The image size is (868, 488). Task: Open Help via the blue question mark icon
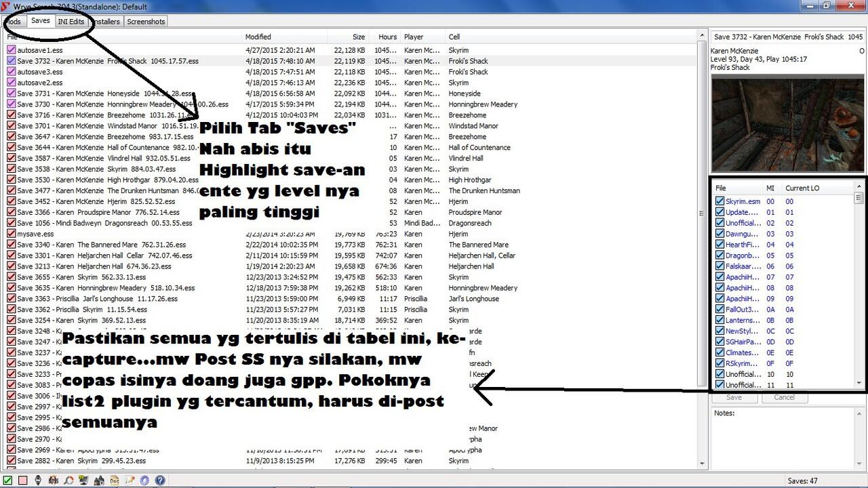pyautogui.click(x=160, y=481)
